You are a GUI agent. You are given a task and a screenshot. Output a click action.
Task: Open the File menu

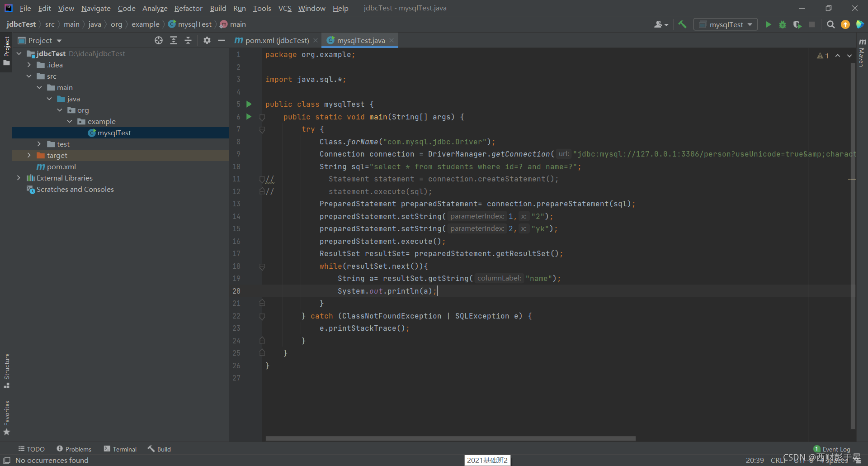25,8
